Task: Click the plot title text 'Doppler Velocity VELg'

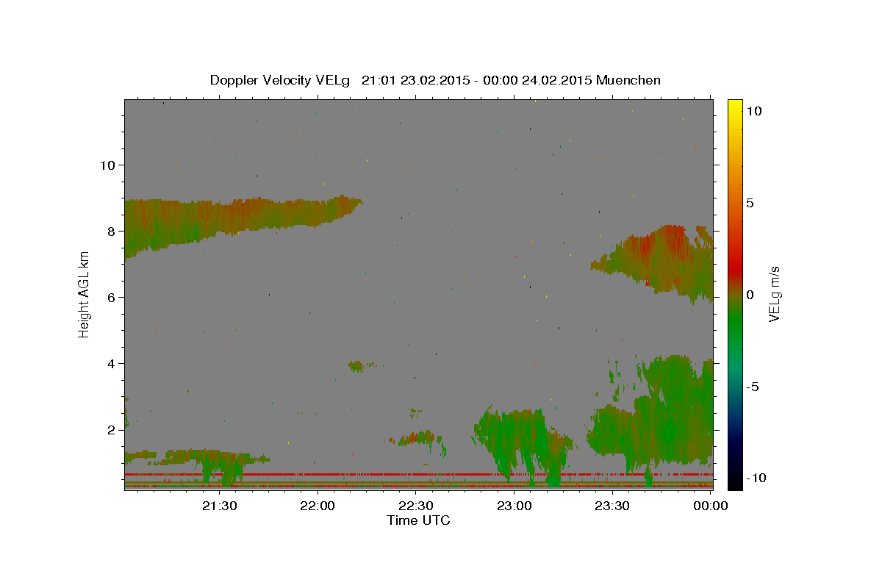Action: 281,80
